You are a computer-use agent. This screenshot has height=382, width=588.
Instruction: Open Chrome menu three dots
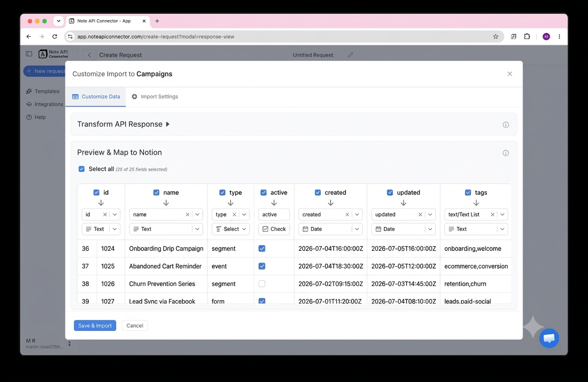point(559,36)
